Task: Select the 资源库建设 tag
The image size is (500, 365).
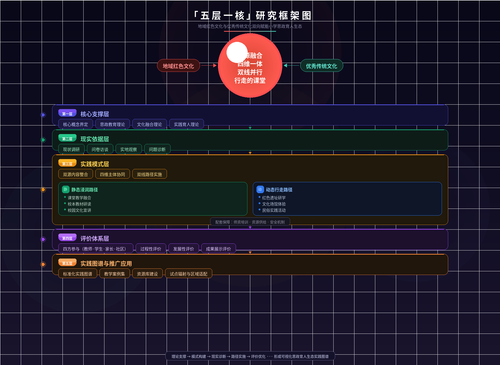Action: coord(147,274)
